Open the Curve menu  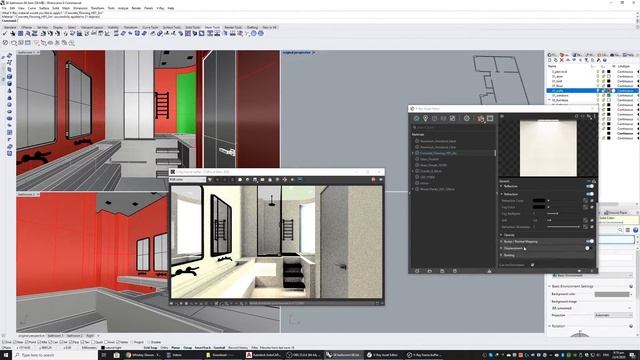32,8
